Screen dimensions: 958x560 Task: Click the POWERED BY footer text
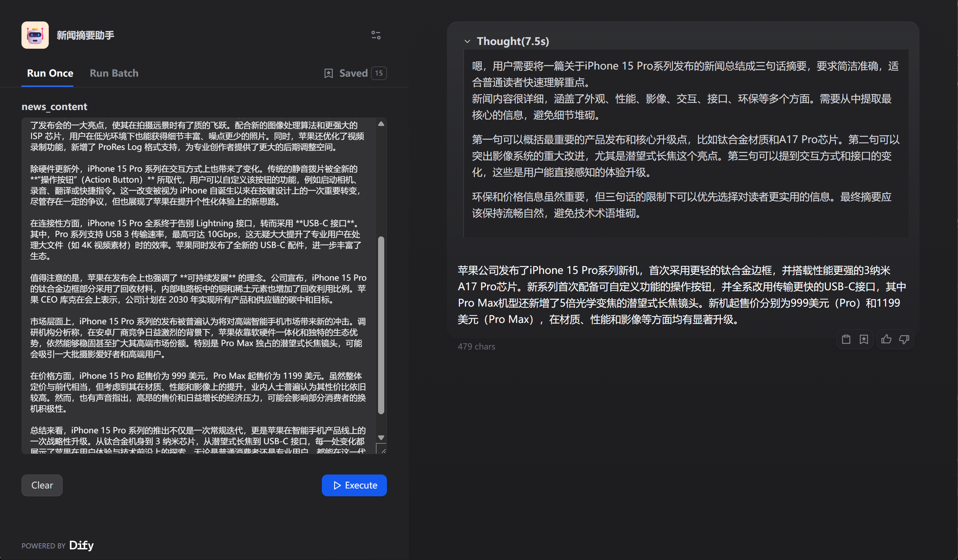coord(44,546)
